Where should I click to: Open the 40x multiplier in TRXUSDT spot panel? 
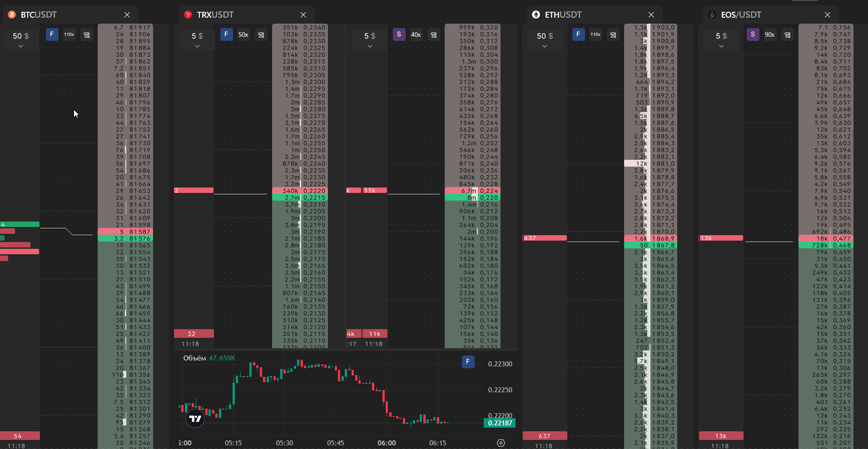click(x=416, y=35)
